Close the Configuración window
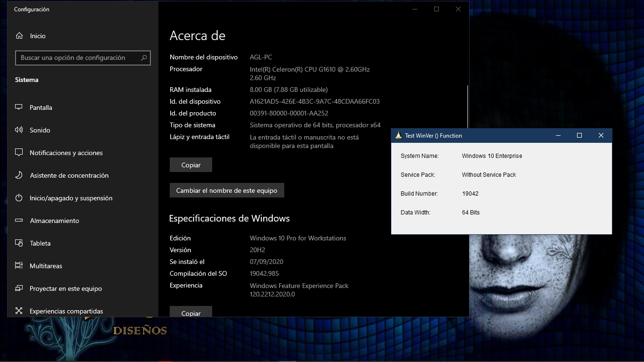 coord(458,9)
